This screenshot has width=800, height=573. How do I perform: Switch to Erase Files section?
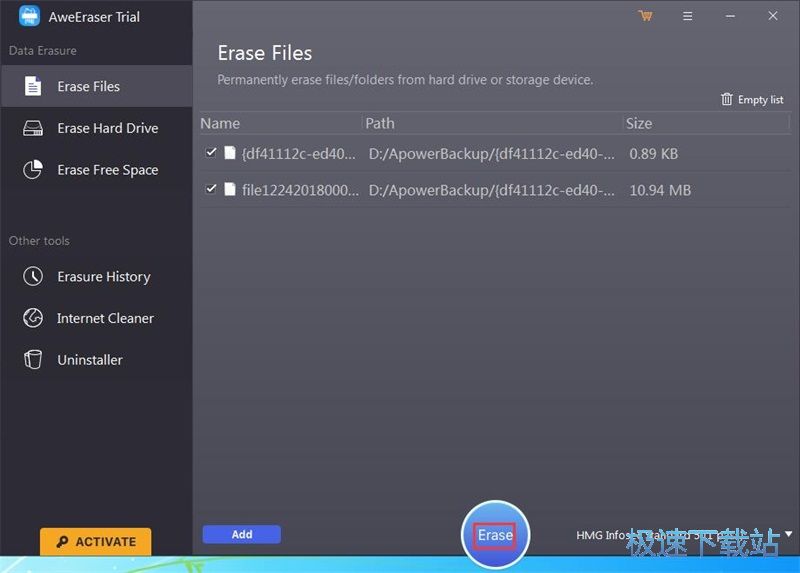click(96, 86)
